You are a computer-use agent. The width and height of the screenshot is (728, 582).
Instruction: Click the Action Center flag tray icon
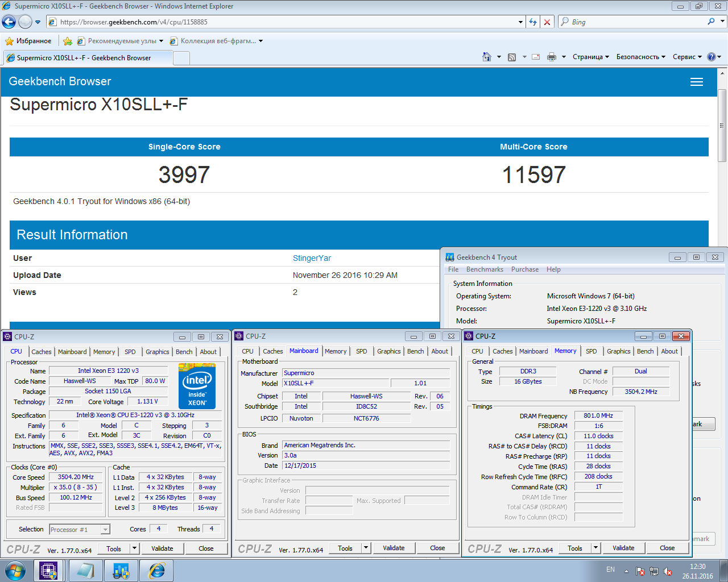pos(640,571)
